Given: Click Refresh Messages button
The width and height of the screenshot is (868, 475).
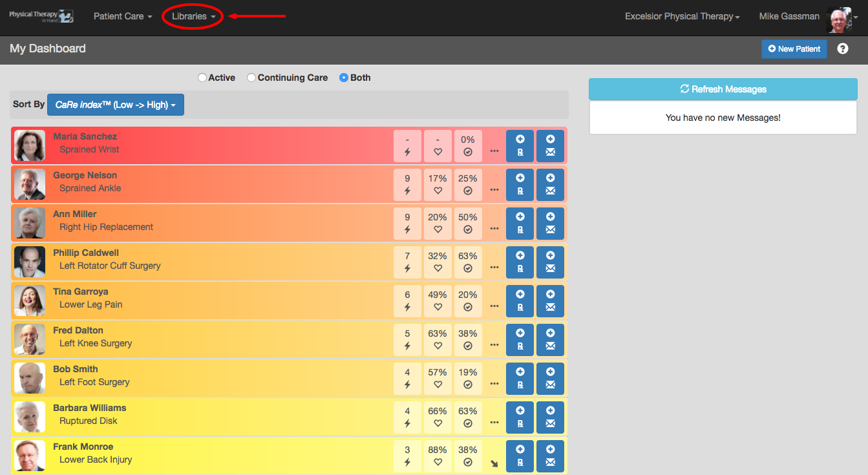Looking at the screenshot, I should [x=723, y=89].
